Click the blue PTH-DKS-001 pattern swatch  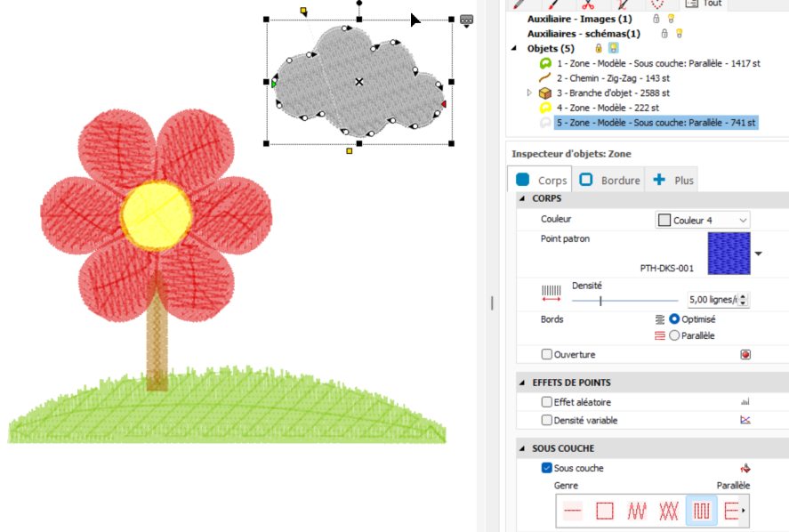[729, 254]
